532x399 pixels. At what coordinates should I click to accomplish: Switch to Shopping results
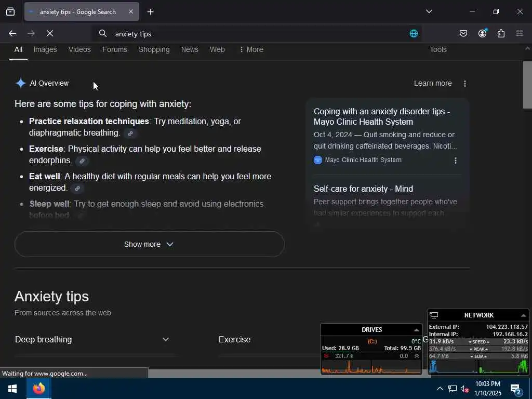(x=154, y=49)
